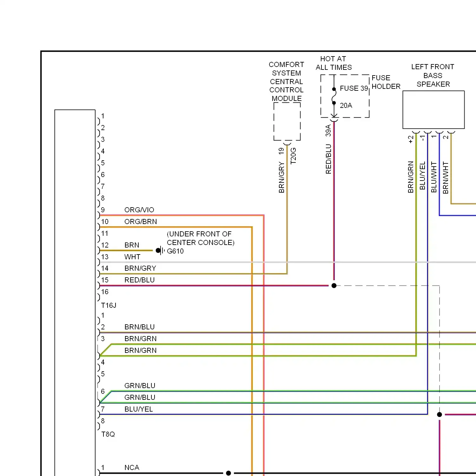Select the T16J connector label
The width and height of the screenshot is (476, 476).
point(109,305)
